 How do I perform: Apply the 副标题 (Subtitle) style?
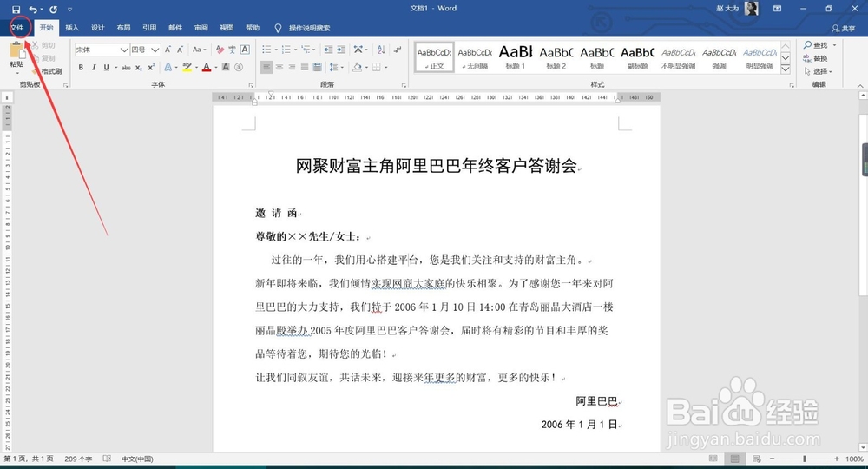pyautogui.click(x=638, y=57)
